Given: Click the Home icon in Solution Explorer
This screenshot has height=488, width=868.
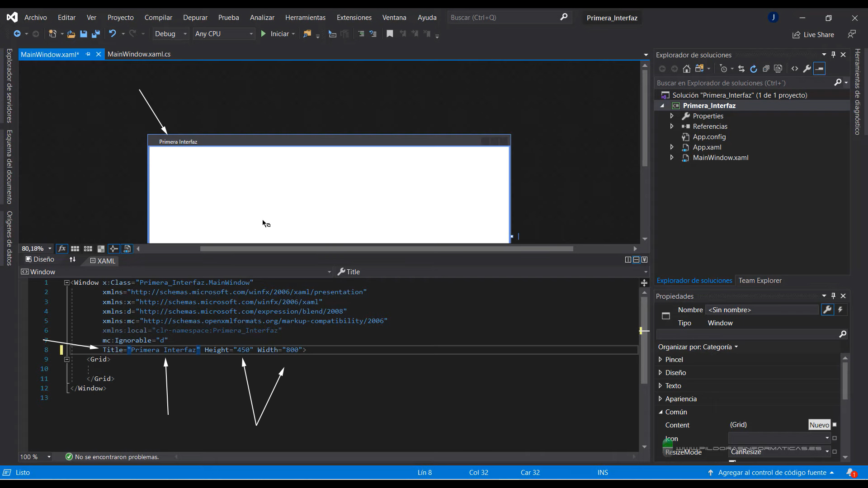Looking at the screenshot, I should [x=686, y=69].
